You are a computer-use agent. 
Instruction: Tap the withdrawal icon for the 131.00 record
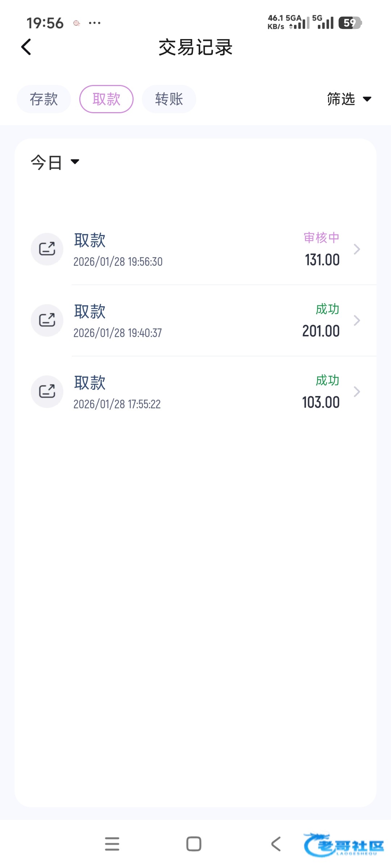coord(47,249)
